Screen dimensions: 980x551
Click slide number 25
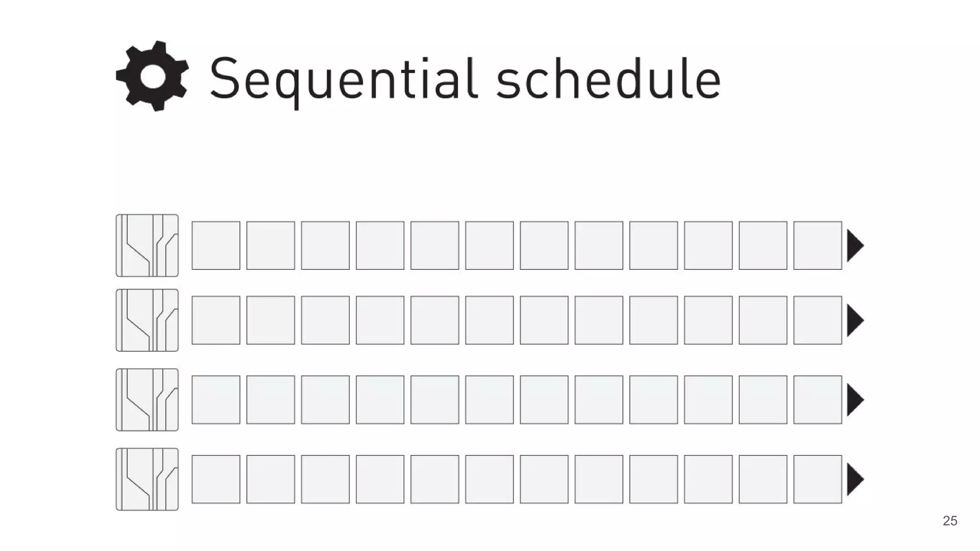click(950, 521)
